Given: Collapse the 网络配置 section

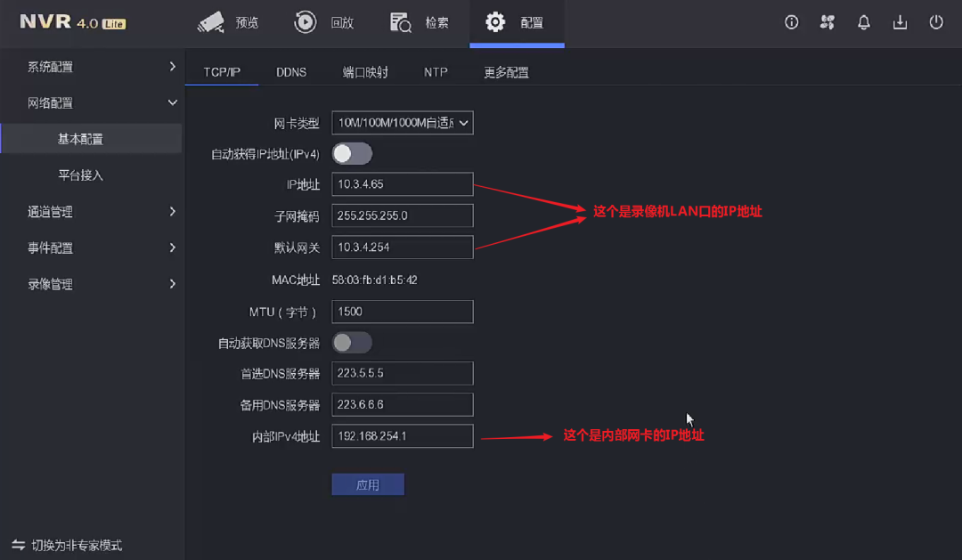Looking at the screenshot, I should [x=92, y=102].
